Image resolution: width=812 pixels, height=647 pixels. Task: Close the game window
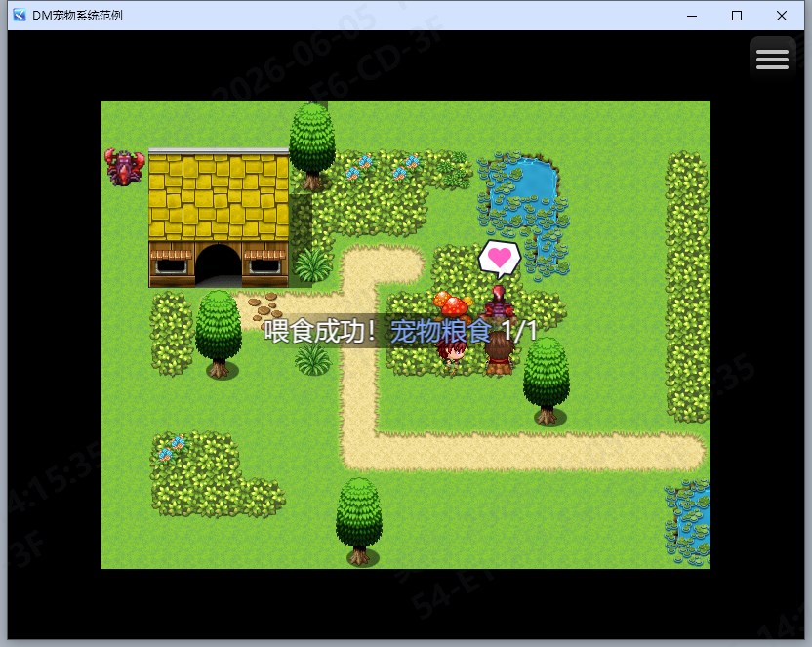[x=782, y=16]
